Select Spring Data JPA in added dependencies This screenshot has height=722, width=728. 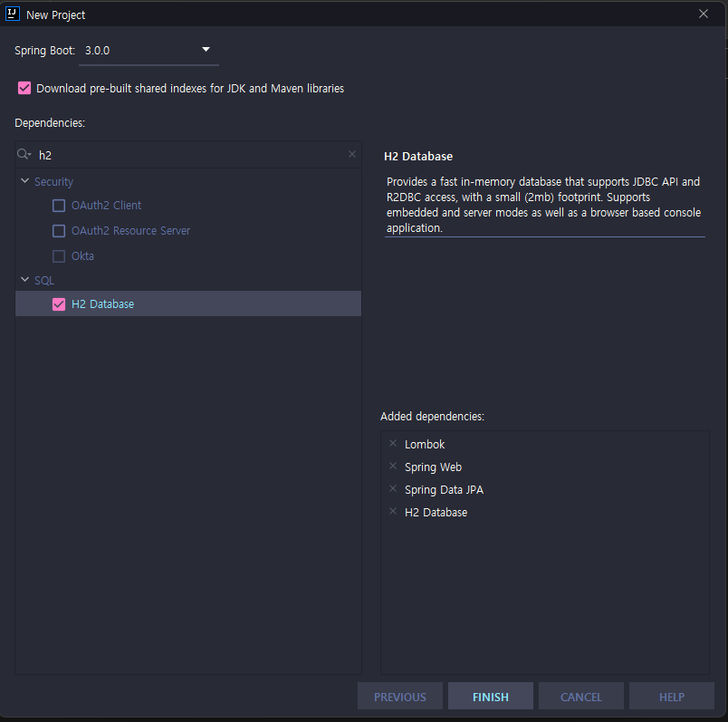[x=445, y=490]
